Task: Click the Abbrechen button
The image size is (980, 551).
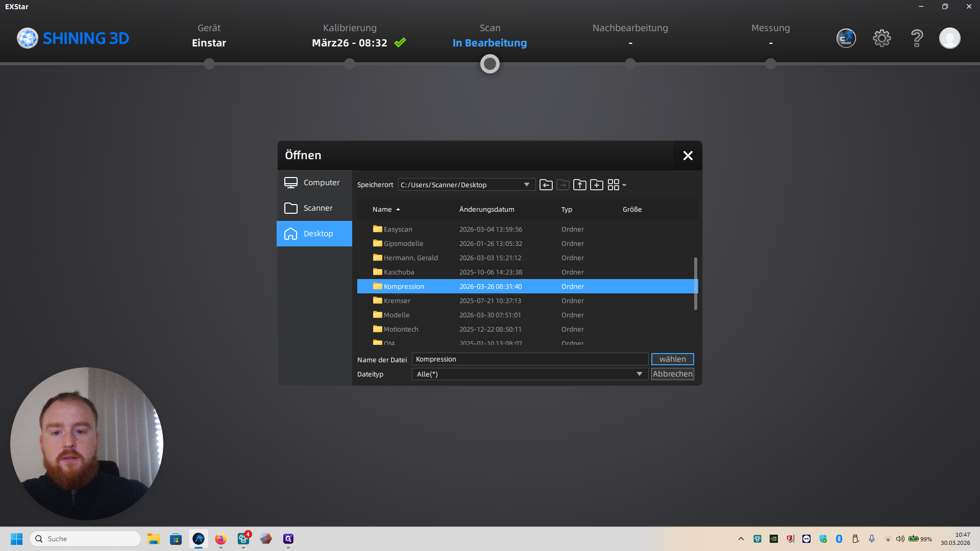Action: 672,374
